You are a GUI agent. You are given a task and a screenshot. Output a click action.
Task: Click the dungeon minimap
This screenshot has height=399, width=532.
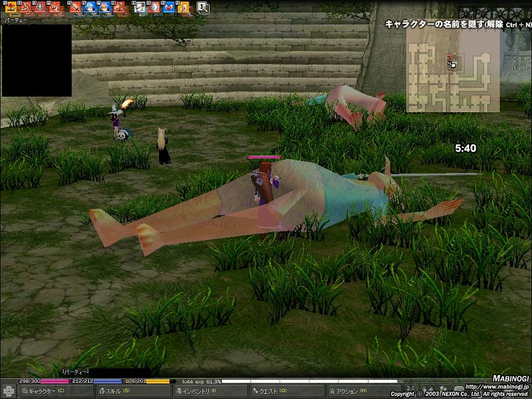tap(453, 70)
